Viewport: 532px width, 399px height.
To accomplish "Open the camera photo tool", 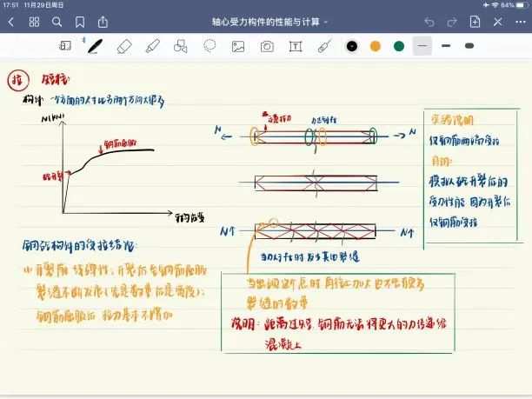I will coord(267,46).
